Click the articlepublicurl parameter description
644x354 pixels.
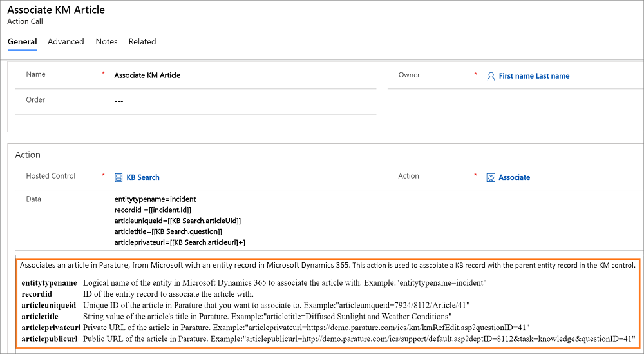[x=359, y=339]
